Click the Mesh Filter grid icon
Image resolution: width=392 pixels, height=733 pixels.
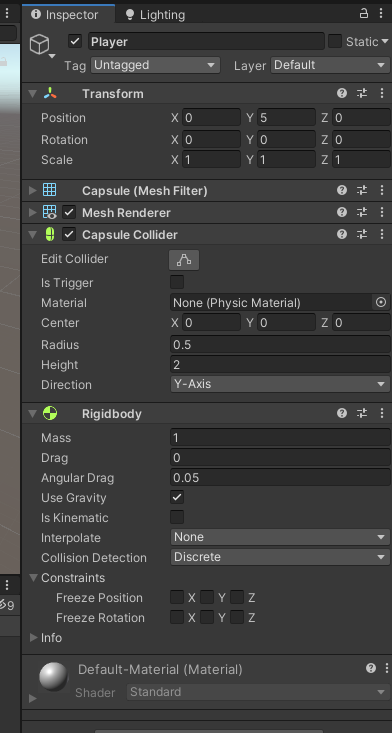click(x=50, y=190)
